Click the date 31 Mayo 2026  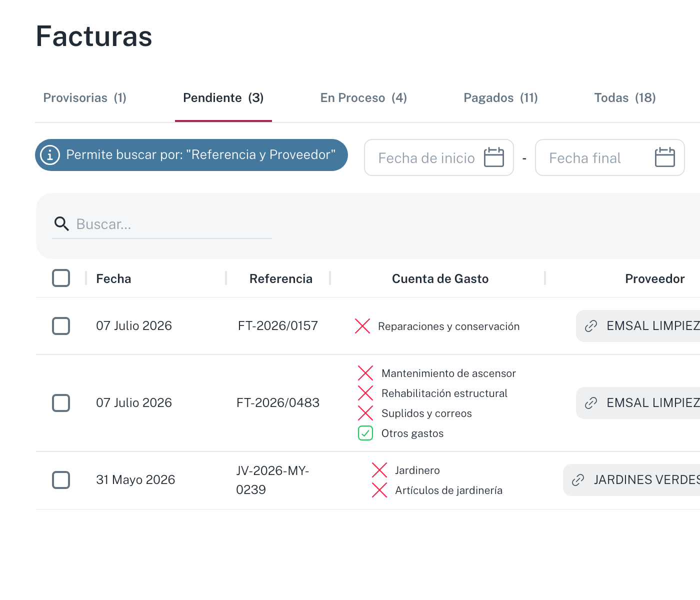[x=135, y=480]
